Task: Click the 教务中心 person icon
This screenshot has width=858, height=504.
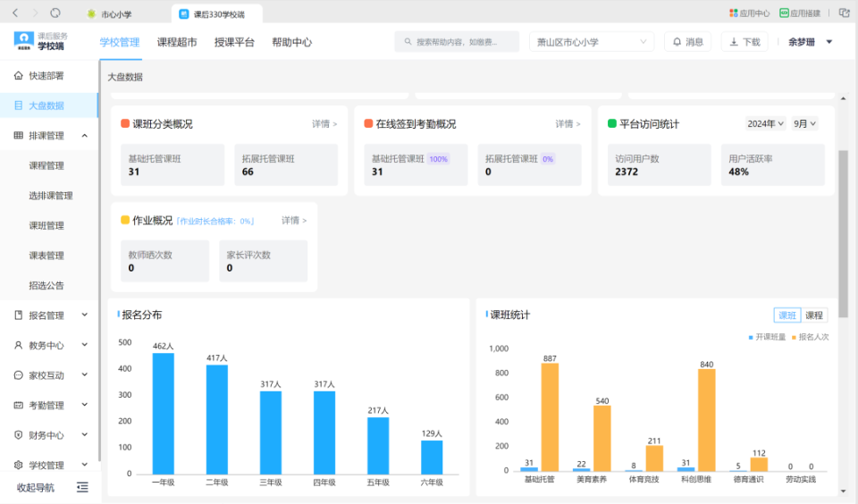Action: point(18,345)
